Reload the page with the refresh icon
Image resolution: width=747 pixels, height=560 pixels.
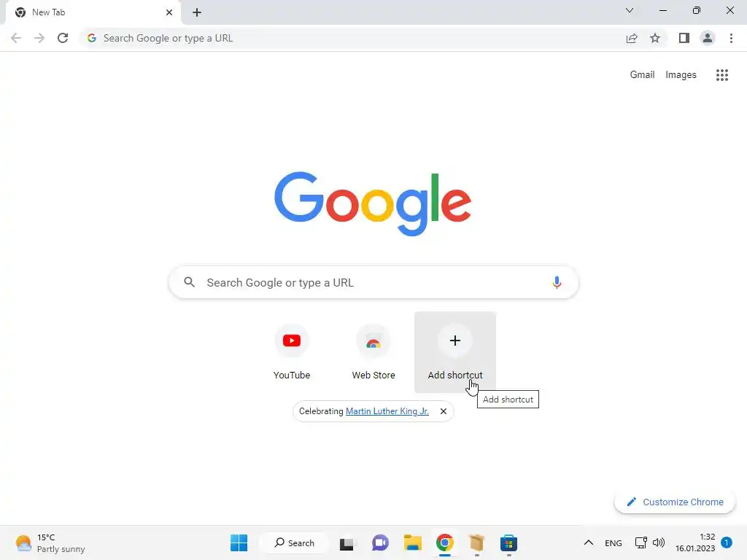[x=63, y=38]
